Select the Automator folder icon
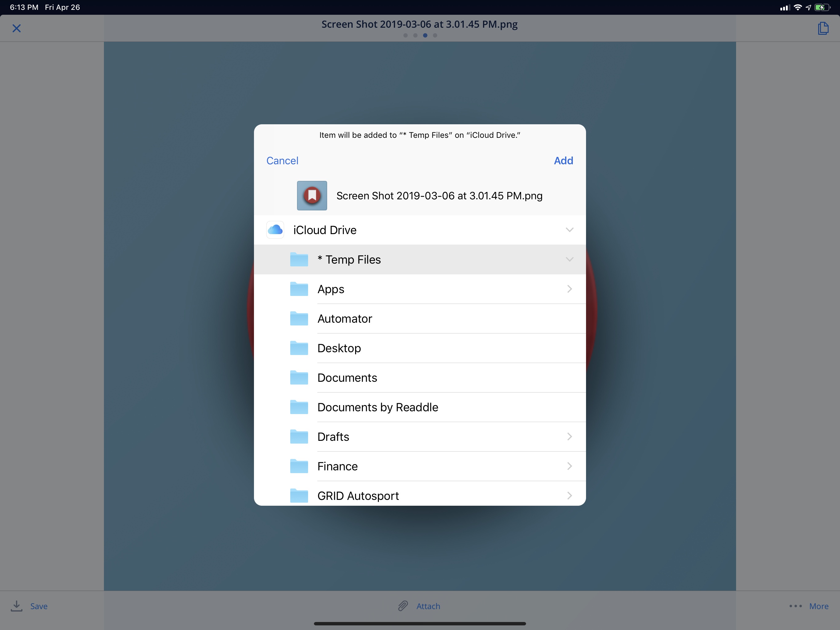This screenshot has width=840, height=630. (x=299, y=318)
